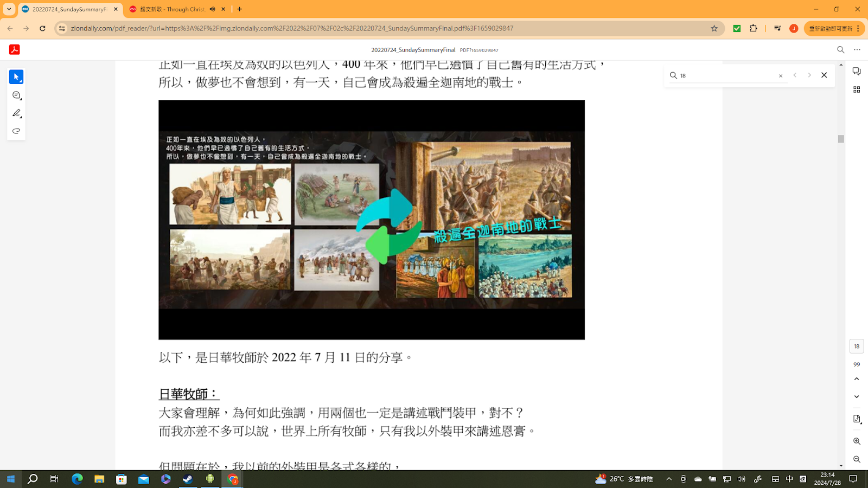
Task: Open Windows notification center
Action: [853, 479]
